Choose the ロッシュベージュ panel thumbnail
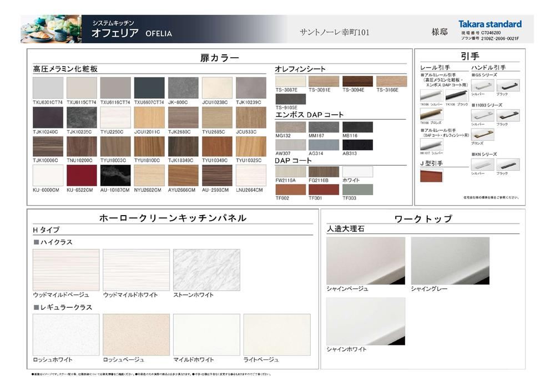This screenshot has width=555, height=392. click(137, 335)
